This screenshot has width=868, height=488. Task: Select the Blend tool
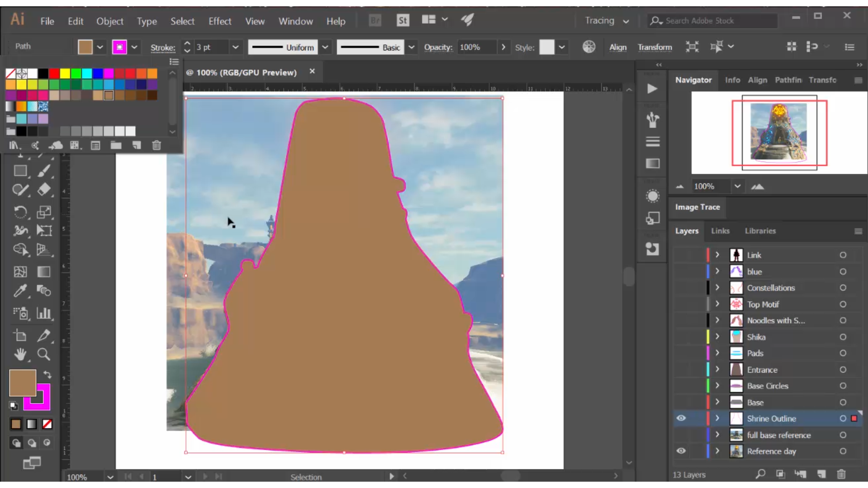[x=44, y=291]
